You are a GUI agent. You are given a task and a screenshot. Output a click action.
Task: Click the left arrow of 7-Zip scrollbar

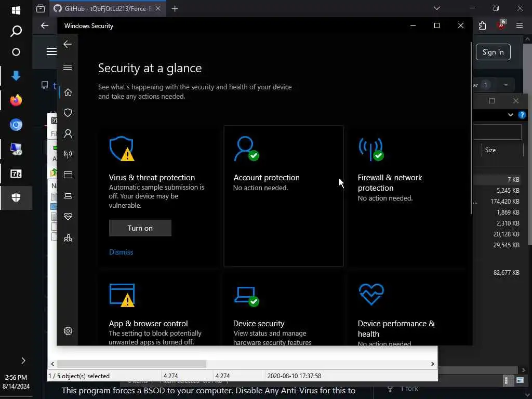(52, 364)
